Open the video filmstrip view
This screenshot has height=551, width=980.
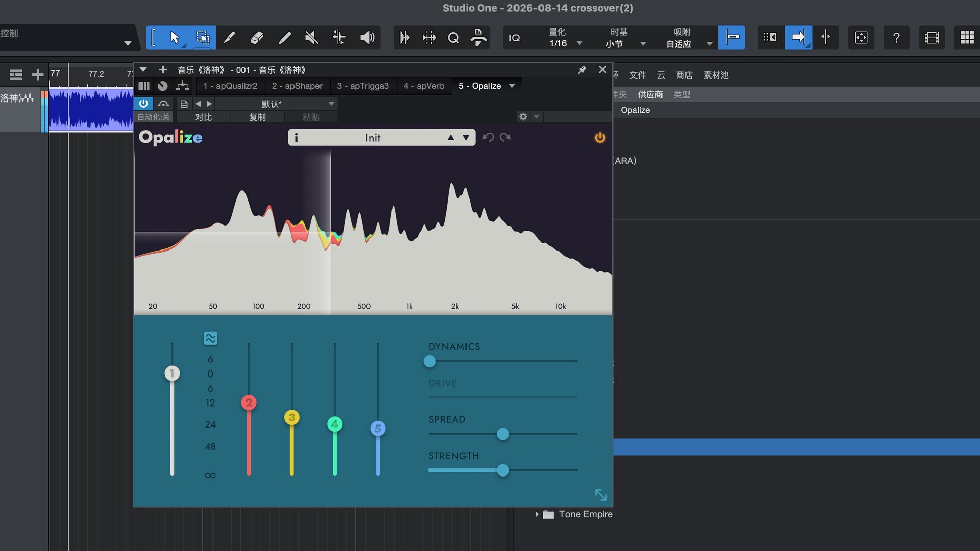coord(932,38)
